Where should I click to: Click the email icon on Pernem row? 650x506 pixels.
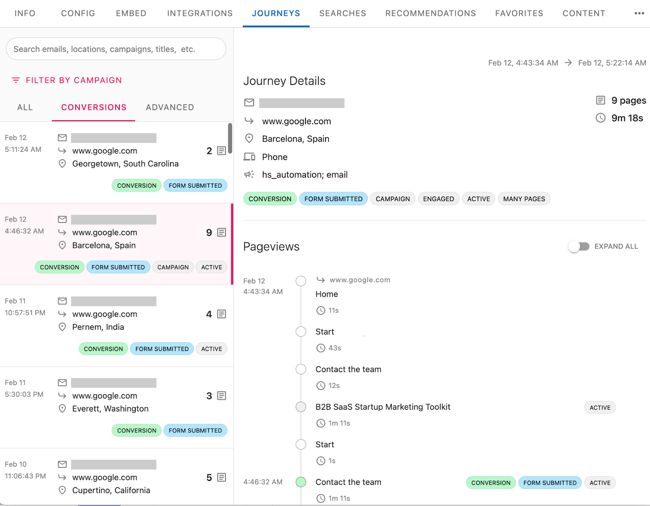coord(62,301)
